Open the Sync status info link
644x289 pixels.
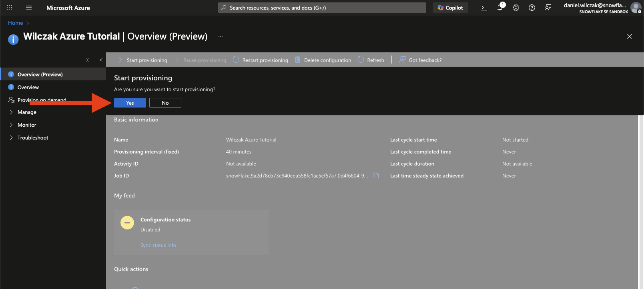click(158, 245)
